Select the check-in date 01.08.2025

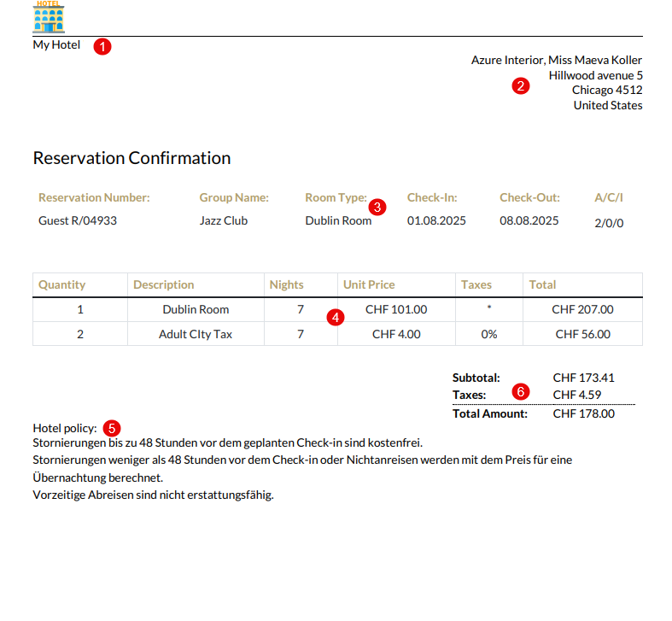click(436, 221)
